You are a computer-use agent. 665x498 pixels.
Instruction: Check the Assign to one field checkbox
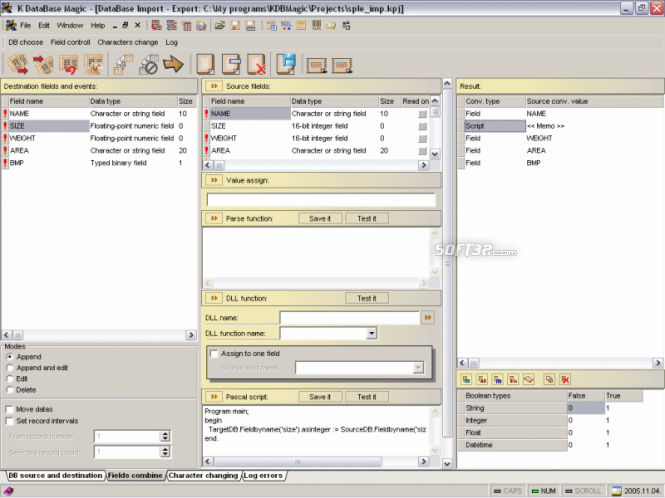[x=214, y=353]
